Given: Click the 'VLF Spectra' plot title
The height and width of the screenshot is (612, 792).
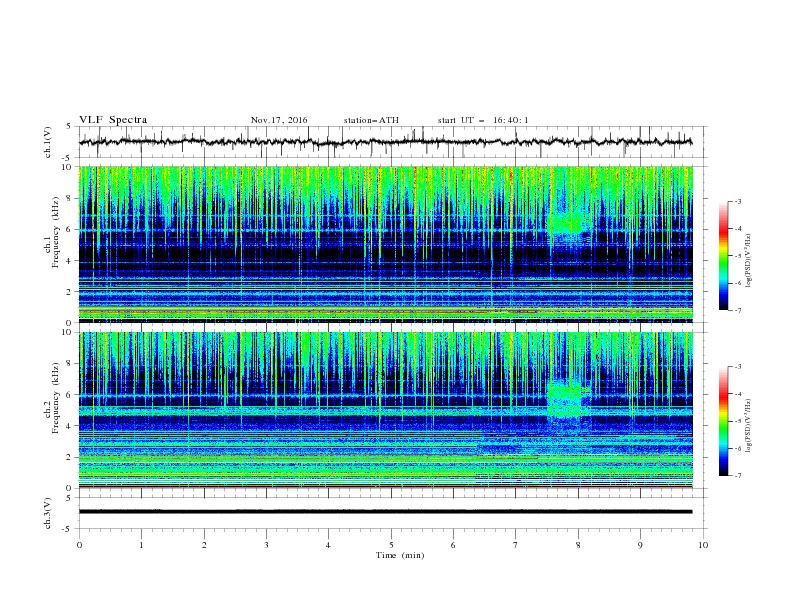Looking at the screenshot, I should point(113,120).
